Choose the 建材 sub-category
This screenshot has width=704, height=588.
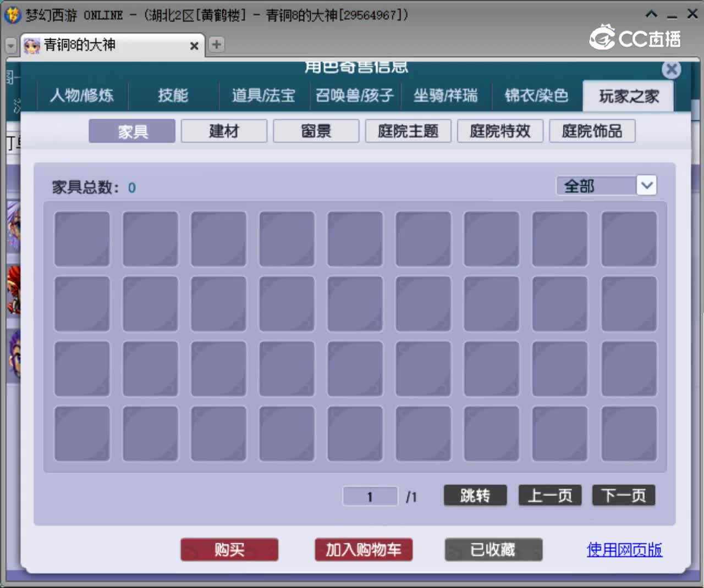tap(224, 131)
